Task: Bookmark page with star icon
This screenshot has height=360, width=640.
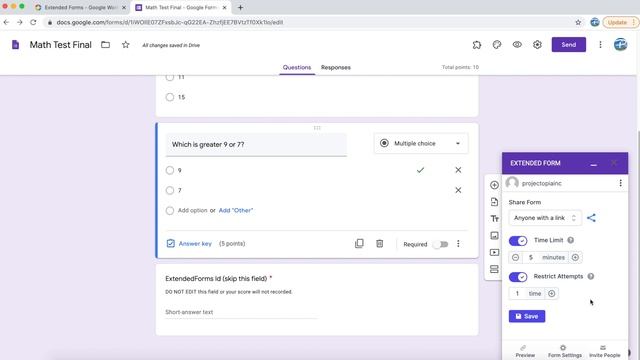Action: 578,22
